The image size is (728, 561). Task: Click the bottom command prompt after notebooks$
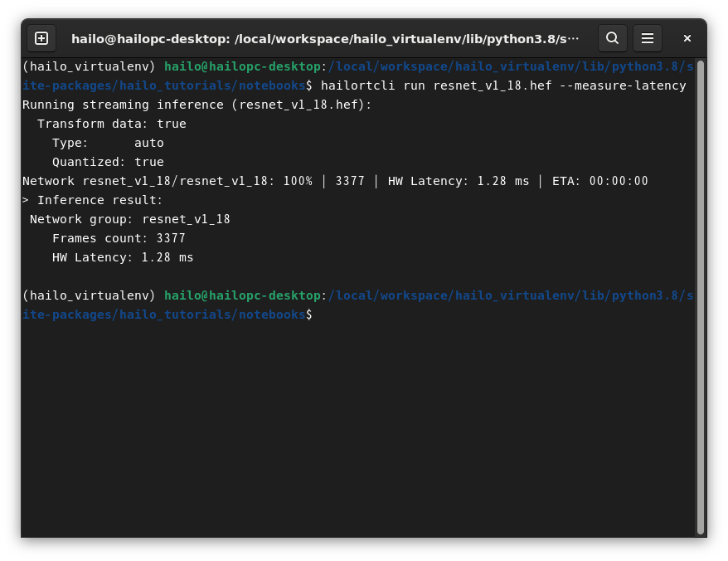[320, 315]
